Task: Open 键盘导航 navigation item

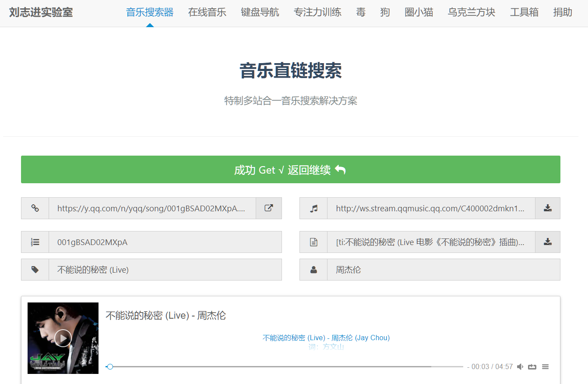Action: coord(260,12)
